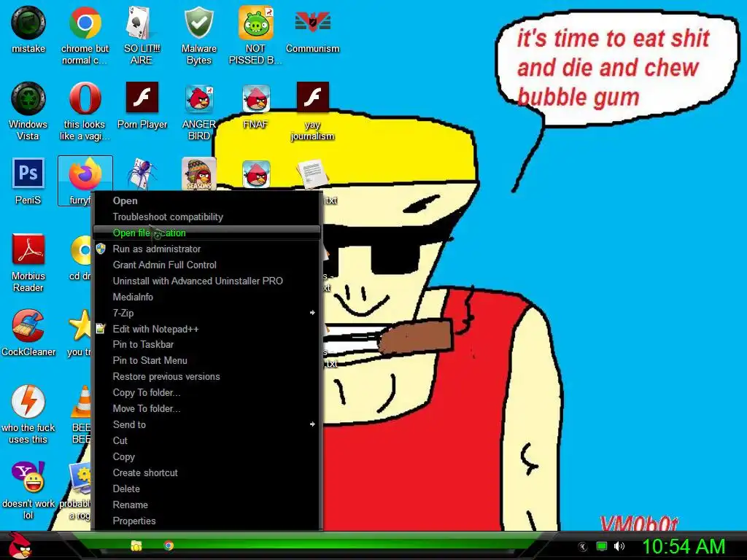Choose Open file location

(207, 233)
